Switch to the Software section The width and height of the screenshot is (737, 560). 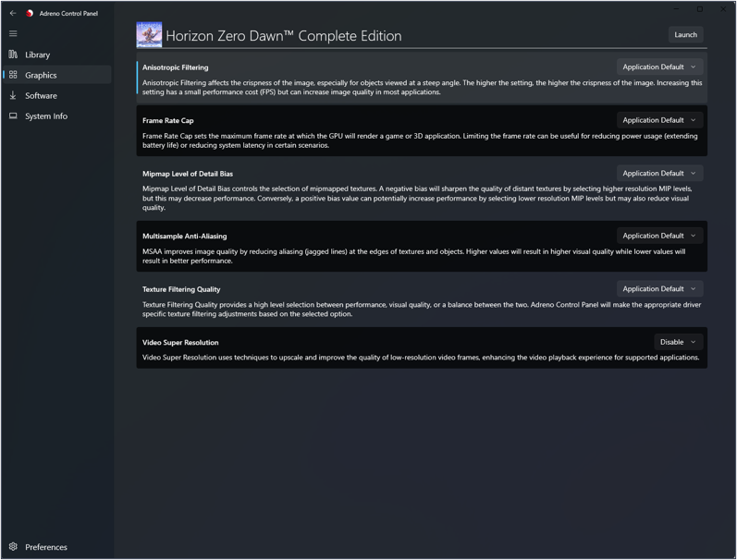point(41,95)
